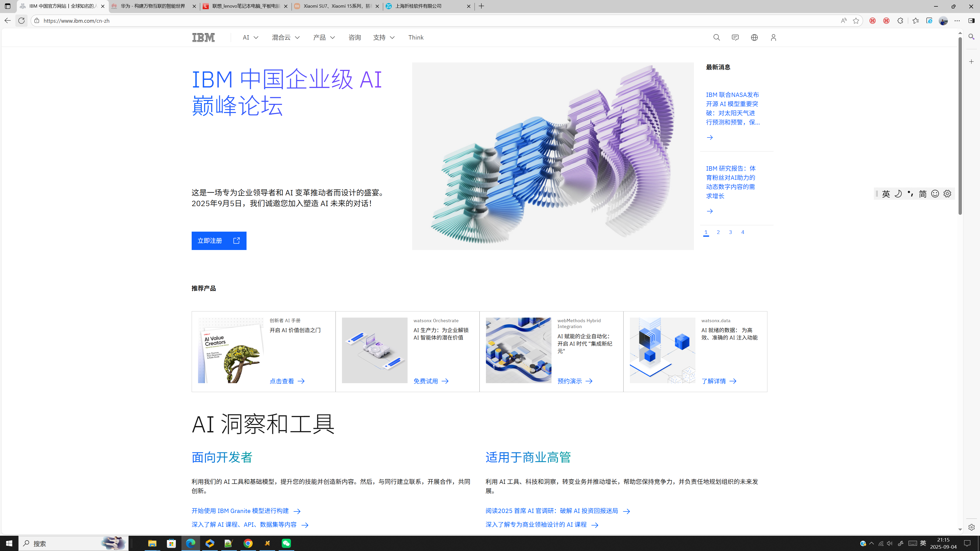
Task: Click the IME emoji smiley icon
Action: pyautogui.click(x=935, y=194)
